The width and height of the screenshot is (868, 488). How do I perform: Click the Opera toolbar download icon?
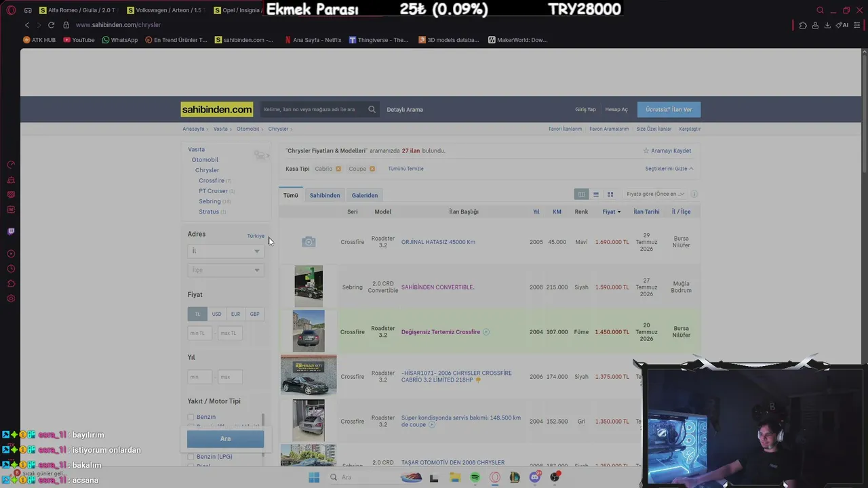click(827, 25)
